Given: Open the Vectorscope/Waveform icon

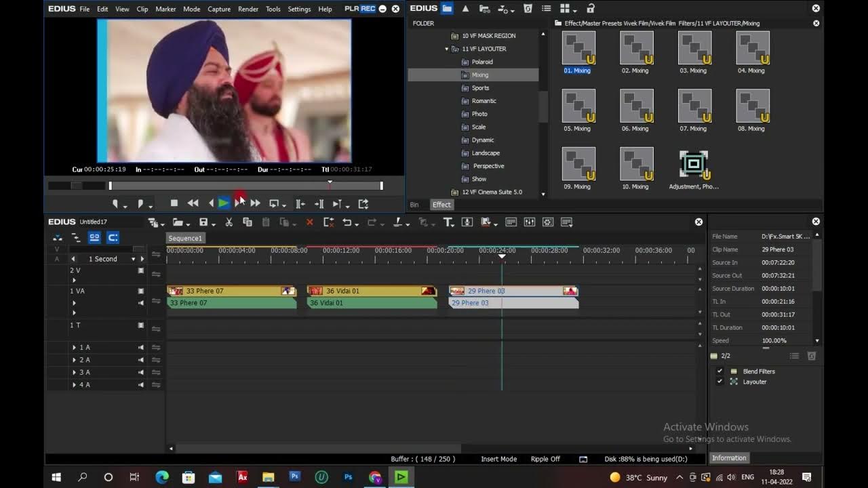Looking at the screenshot, I should (548, 222).
